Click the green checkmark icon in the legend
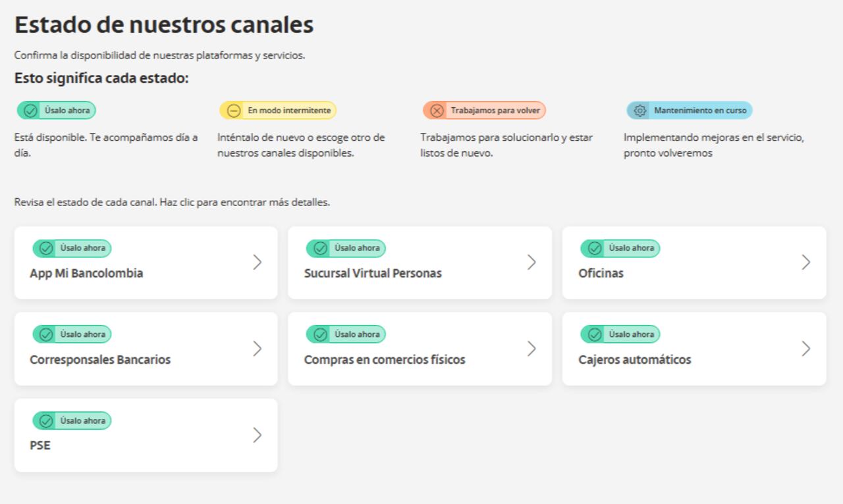Image resolution: width=843 pixels, height=504 pixels. point(30,111)
